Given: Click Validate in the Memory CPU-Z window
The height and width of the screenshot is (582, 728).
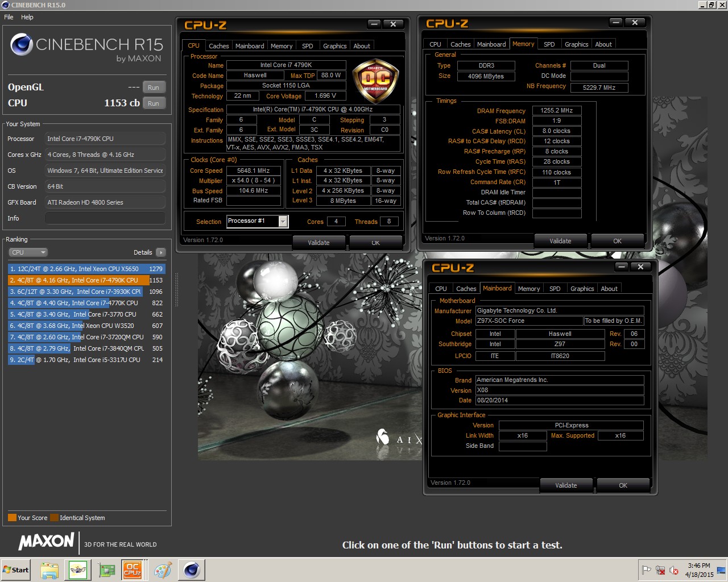Looking at the screenshot, I should click(x=560, y=241).
